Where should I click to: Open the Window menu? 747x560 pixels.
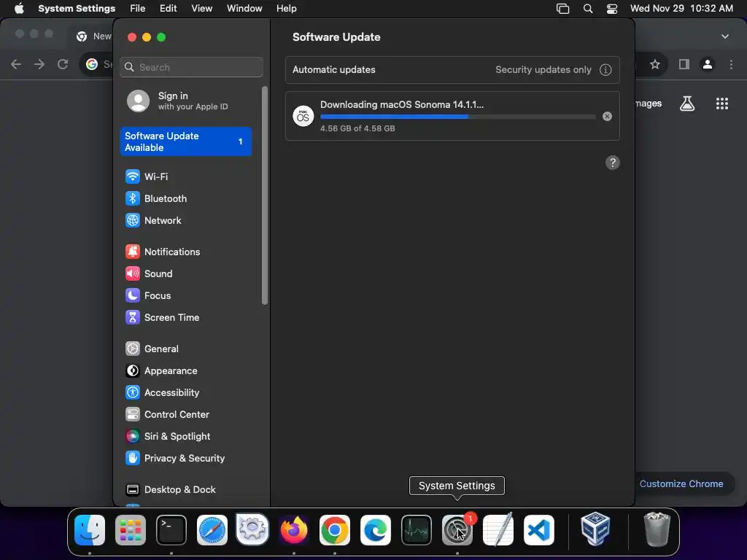coord(244,9)
